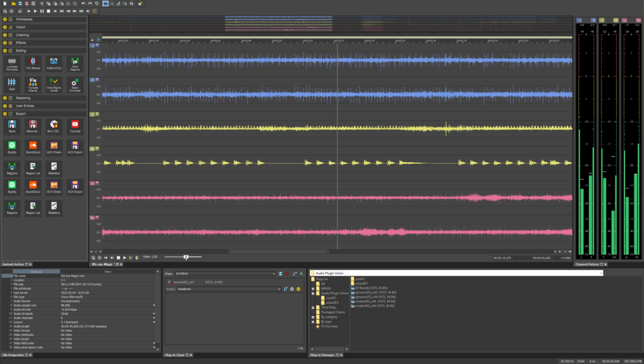Toggle the C channel minimize button
The height and width of the screenshot is (364, 644).
click(97, 114)
